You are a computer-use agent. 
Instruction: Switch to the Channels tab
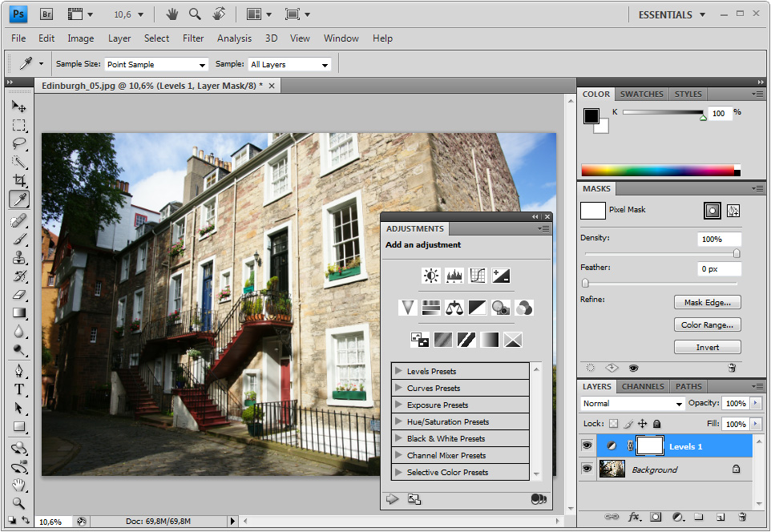pyautogui.click(x=643, y=386)
